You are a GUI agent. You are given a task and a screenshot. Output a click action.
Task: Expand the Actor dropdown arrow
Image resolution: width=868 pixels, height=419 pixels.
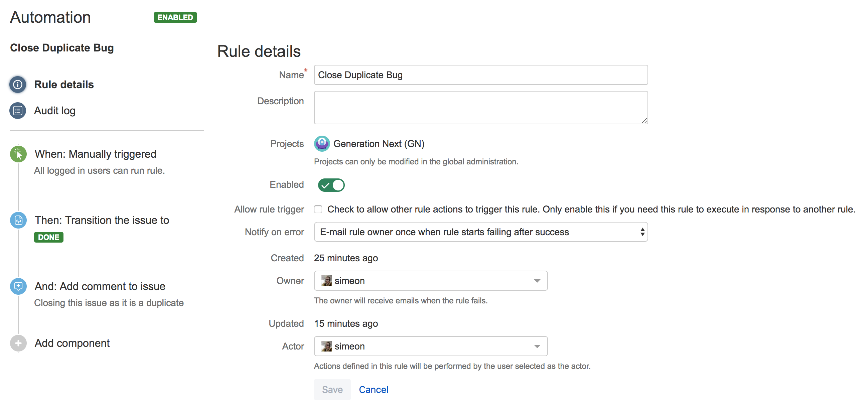(x=537, y=346)
